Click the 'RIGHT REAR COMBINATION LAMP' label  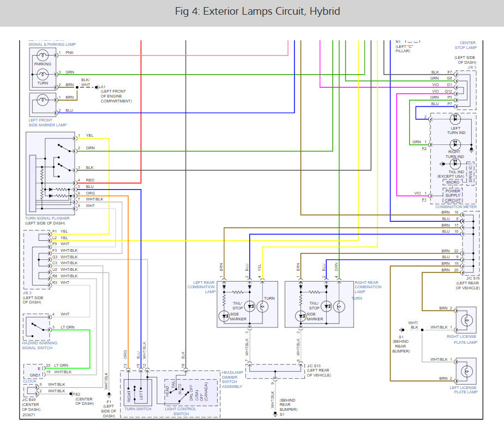click(x=368, y=287)
